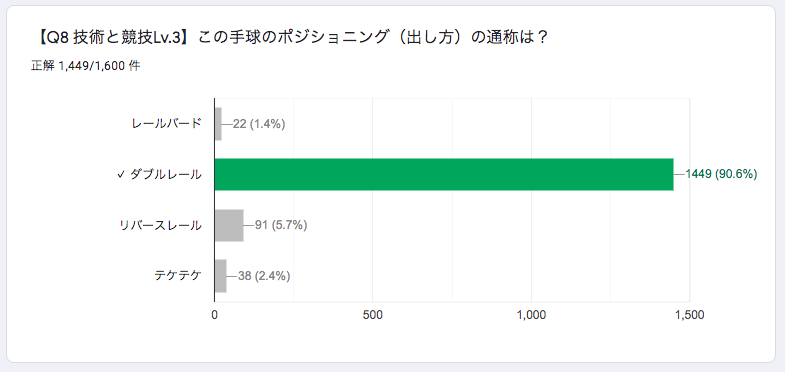Viewport: 785px width, 372px height.
Task: Click the 22 (1.4%) data label
Action: (259, 124)
